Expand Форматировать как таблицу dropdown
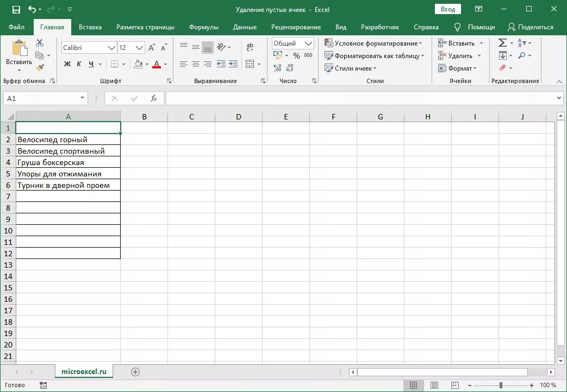The width and height of the screenshot is (567, 392). click(x=423, y=56)
